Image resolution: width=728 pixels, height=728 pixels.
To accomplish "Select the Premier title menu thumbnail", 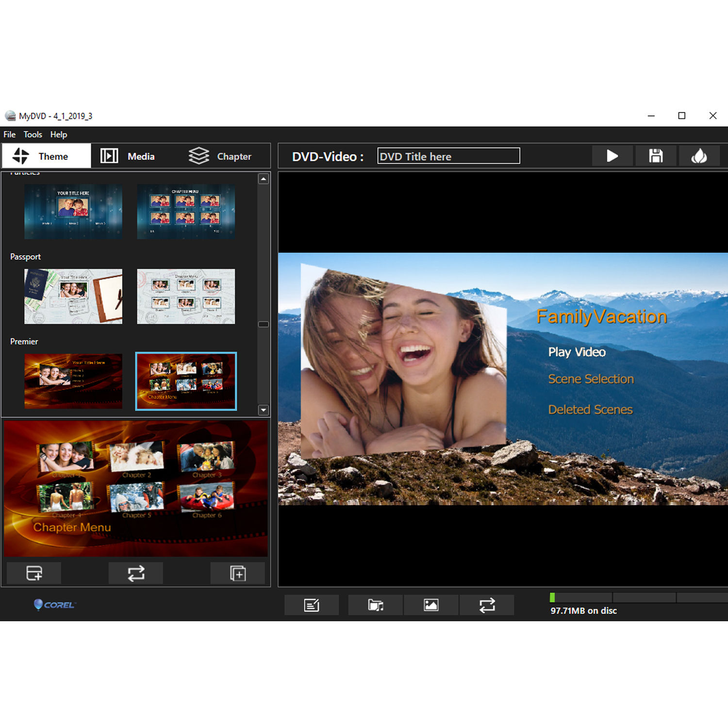I will [73, 381].
